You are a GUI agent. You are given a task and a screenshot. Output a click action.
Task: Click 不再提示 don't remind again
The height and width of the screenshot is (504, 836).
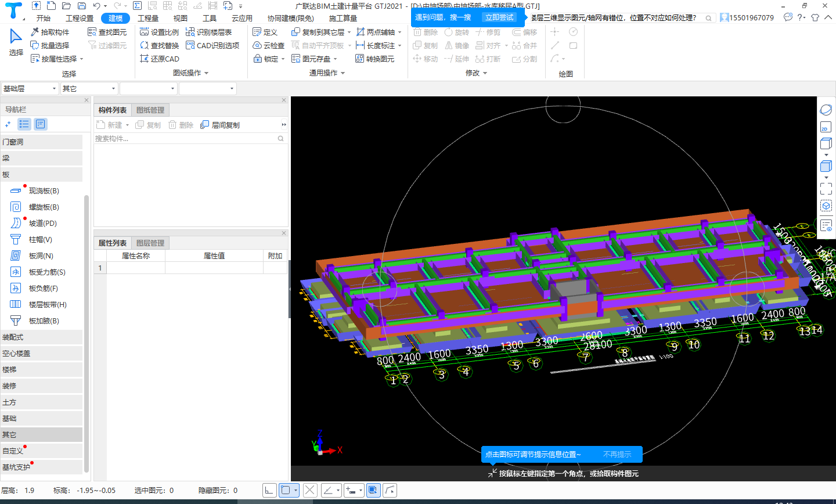(x=617, y=455)
